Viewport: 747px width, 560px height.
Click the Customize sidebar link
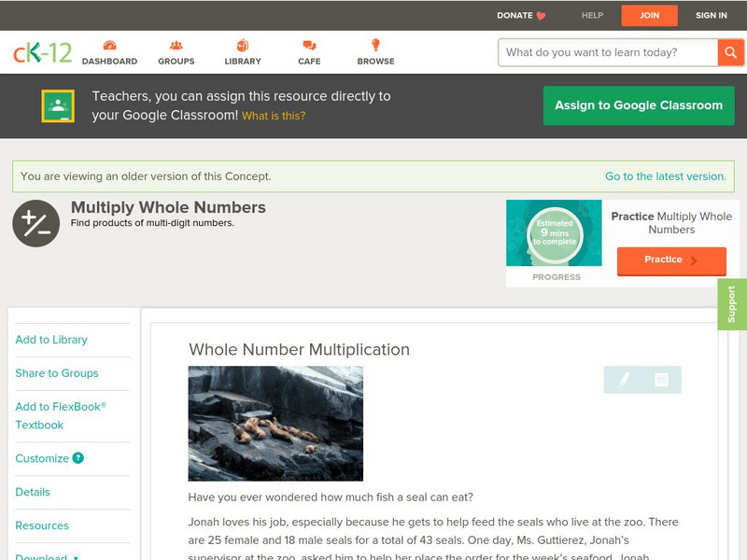(x=42, y=458)
